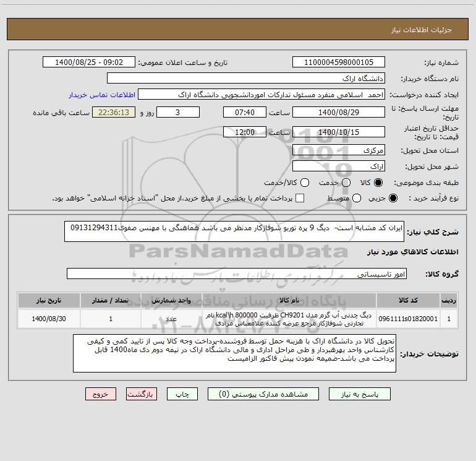Click the اطلاعات کالاهای مورد نیاز heading
The width and height of the screenshot is (476, 461).
point(412,252)
